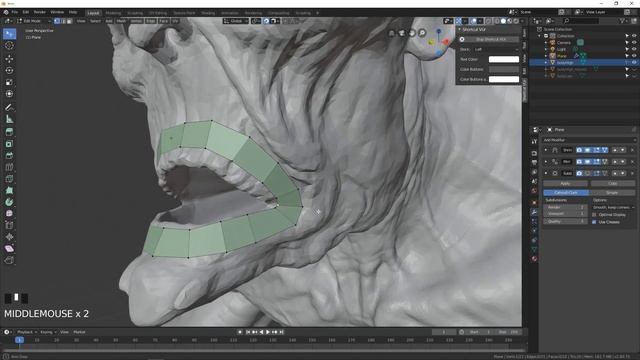Collapse the Shortcut VUr panel
Screen dimensions: 640x360
460,29
